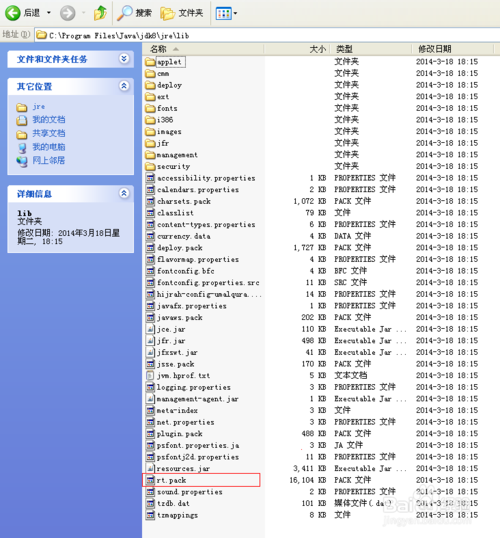Viewport: 500px width, 538px height.
Task: Select the psfontj2d.properties file name
Action: 198,457
